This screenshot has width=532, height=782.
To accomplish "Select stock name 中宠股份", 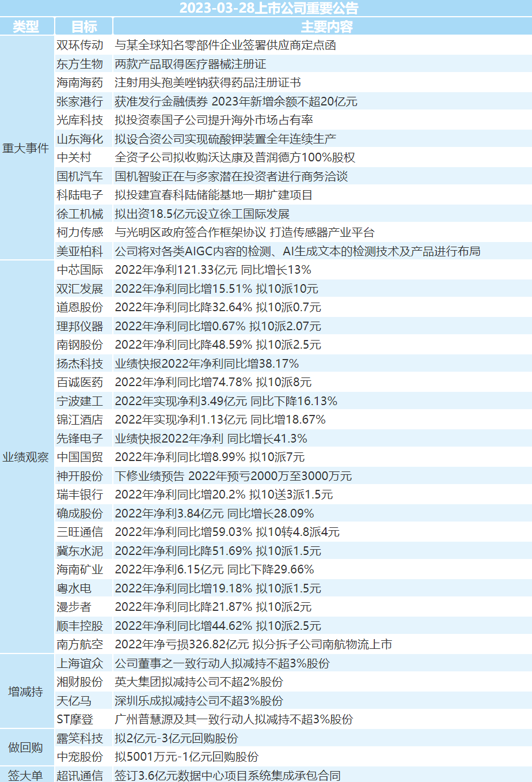I will (x=80, y=757).
